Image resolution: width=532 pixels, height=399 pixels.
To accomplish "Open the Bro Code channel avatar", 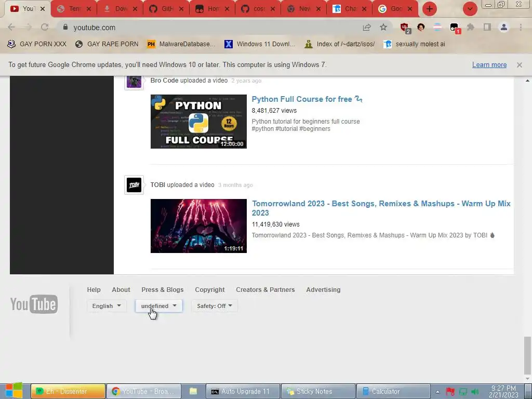I will click(x=134, y=82).
